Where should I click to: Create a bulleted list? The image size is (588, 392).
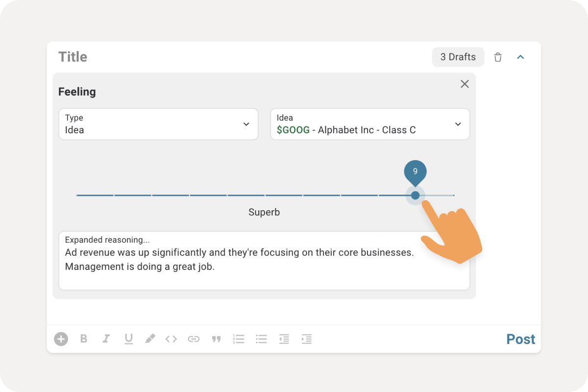tap(261, 339)
